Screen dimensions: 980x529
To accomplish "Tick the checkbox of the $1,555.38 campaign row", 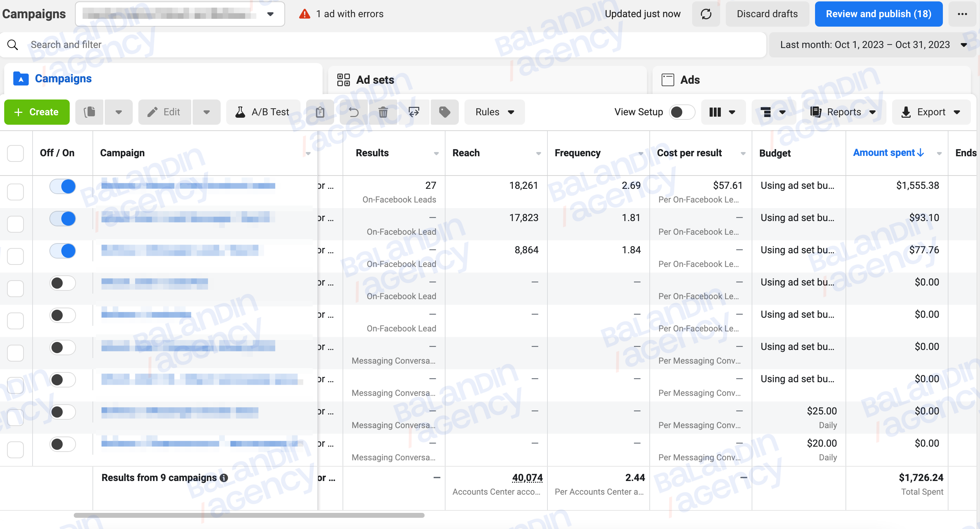I will click(x=16, y=191).
